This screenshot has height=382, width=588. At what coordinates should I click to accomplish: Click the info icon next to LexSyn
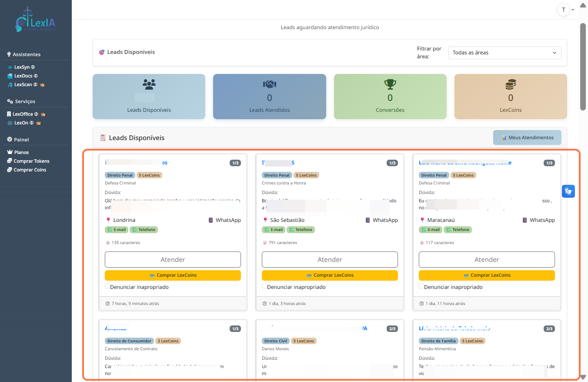coord(33,67)
